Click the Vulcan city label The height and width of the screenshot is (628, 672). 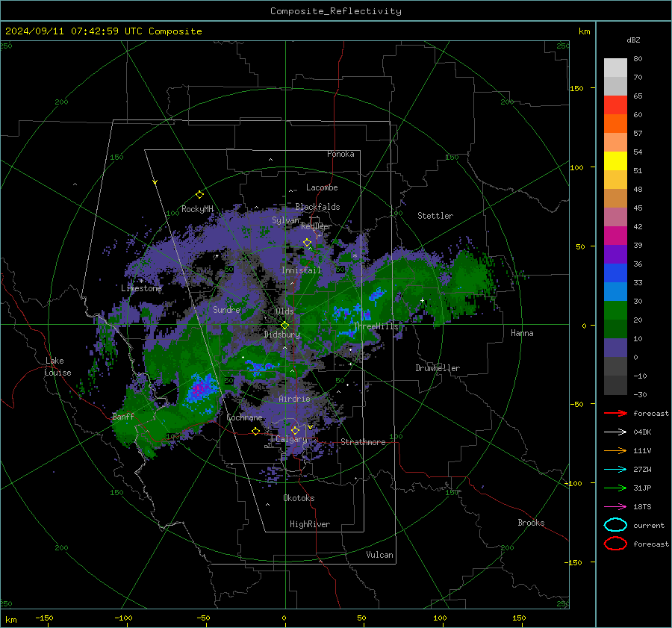pos(379,555)
